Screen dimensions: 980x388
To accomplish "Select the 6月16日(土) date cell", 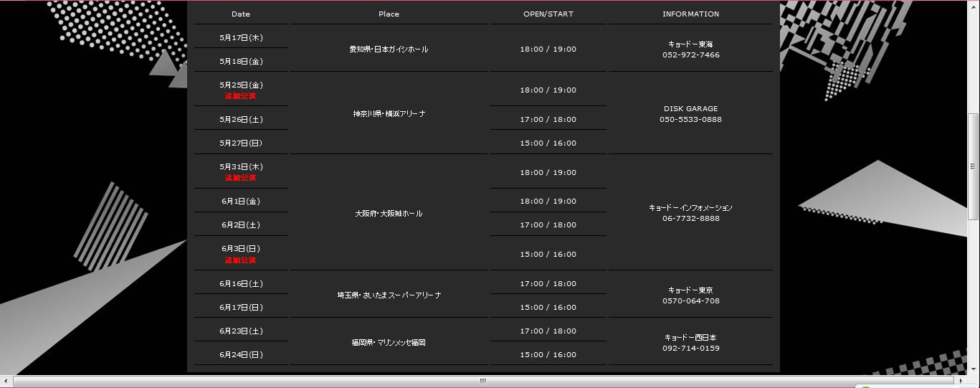I will (x=241, y=283).
